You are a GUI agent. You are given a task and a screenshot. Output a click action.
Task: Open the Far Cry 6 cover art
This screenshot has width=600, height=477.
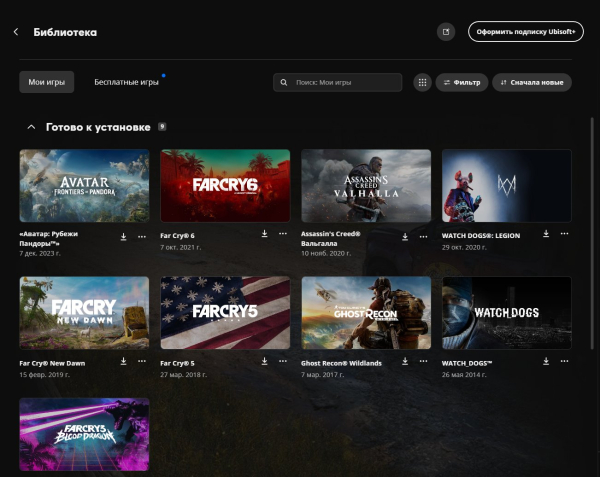point(225,186)
